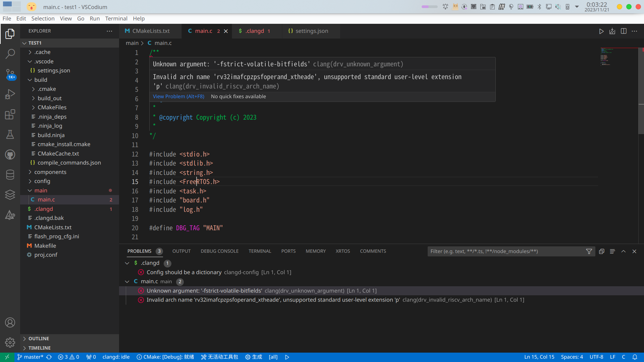Click the debug launch icon beside run

[x=612, y=31]
